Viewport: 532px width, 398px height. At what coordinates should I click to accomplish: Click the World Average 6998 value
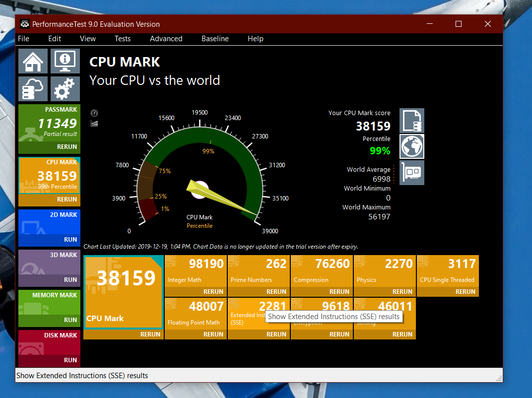pos(381,179)
